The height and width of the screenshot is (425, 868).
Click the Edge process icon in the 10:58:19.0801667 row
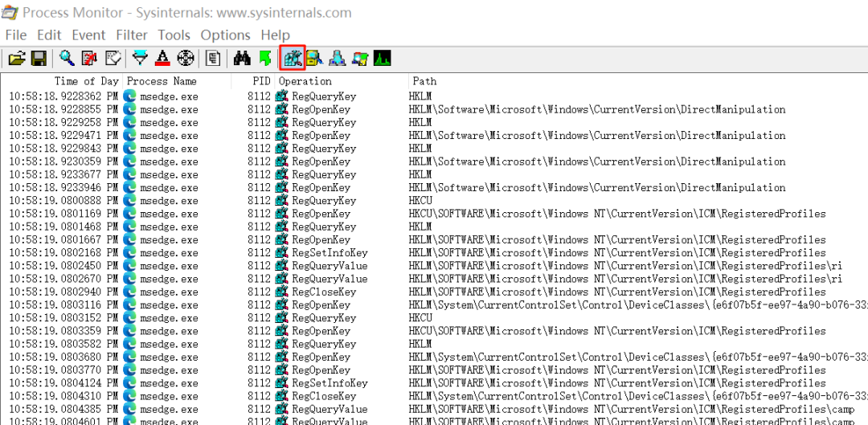130,239
